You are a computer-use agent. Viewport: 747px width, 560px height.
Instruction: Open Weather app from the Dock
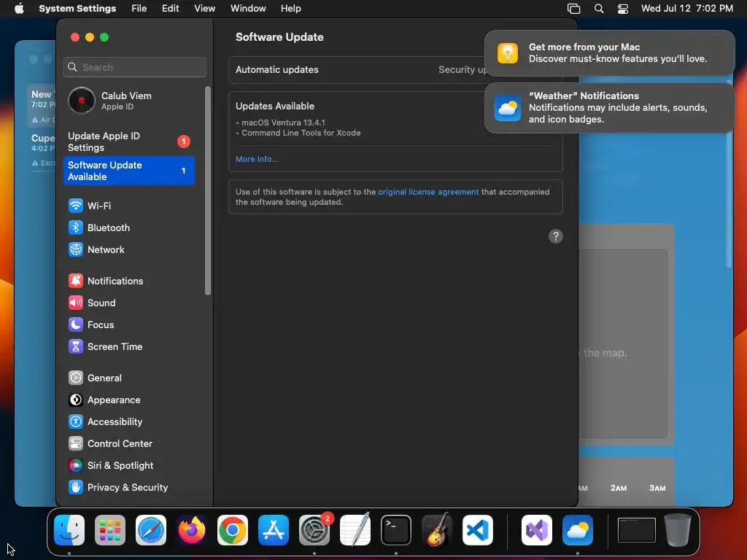coord(578,530)
